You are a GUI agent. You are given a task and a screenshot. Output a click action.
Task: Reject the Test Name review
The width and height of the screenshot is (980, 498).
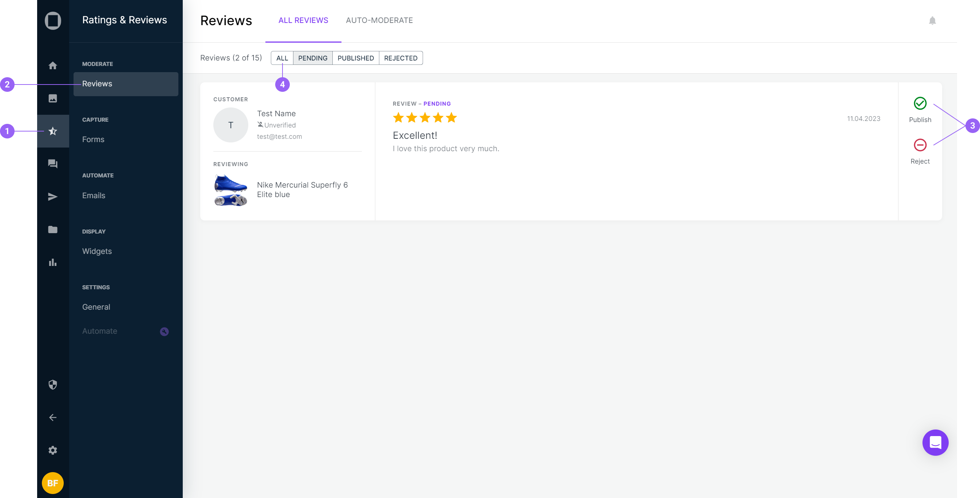click(x=920, y=145)
